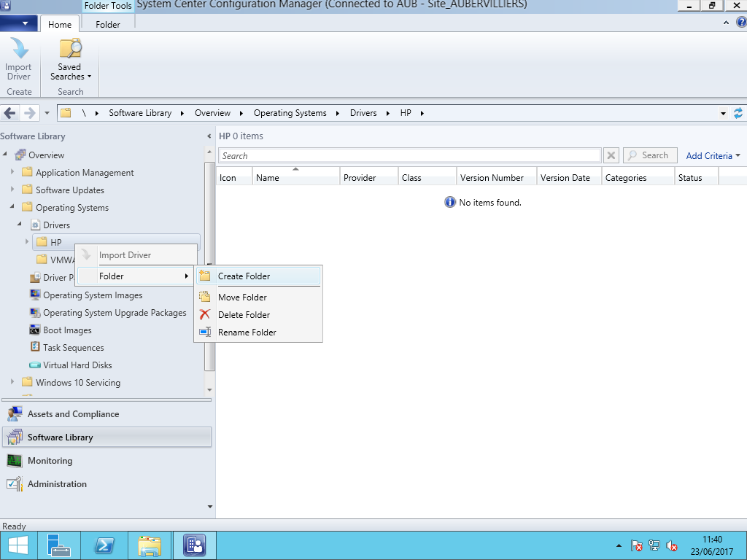
Task: Open File Explorer from taskbar
Action: coord(149,545)
